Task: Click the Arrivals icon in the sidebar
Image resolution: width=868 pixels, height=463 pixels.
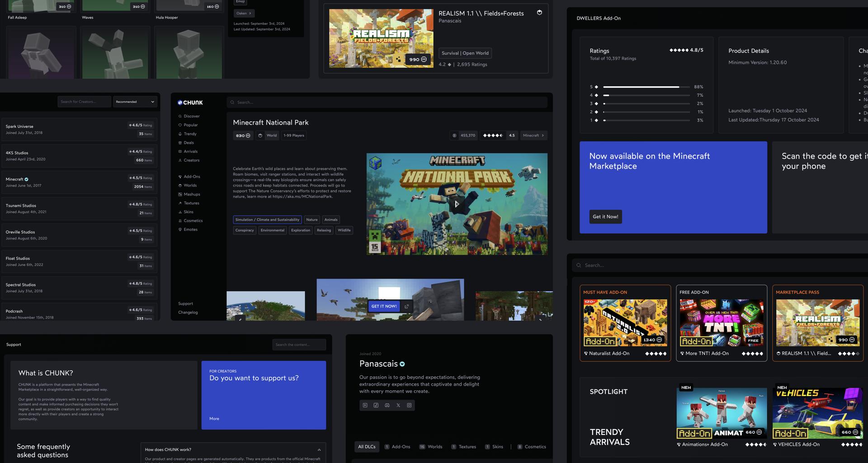Action: point(180,151)
